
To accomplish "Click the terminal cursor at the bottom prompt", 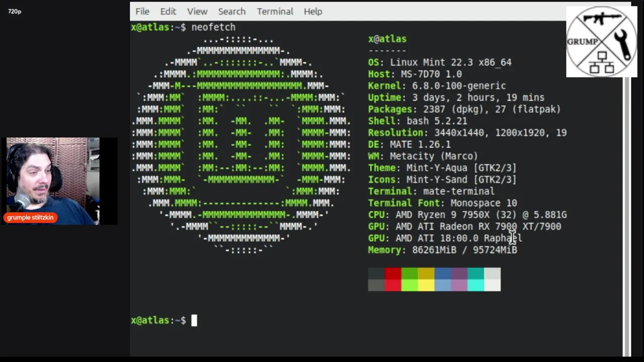I will (194, 320).
